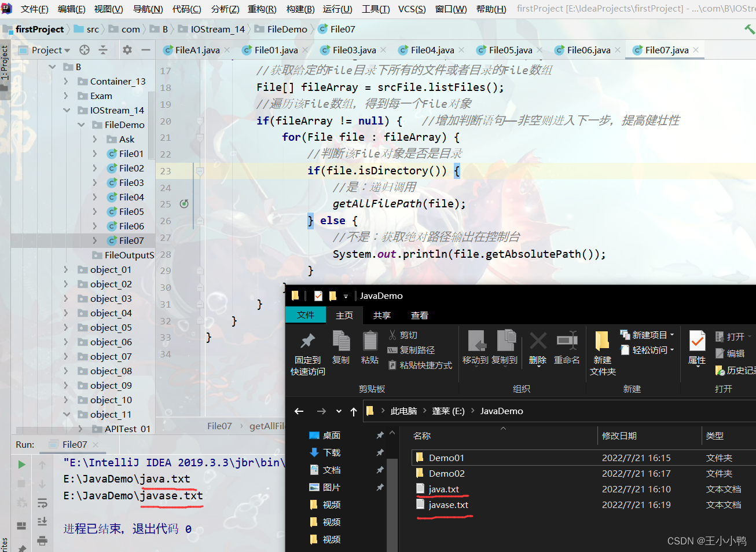Open Project panel settings gear
Viewport: 756px width, 552px height.
point(127,50)
